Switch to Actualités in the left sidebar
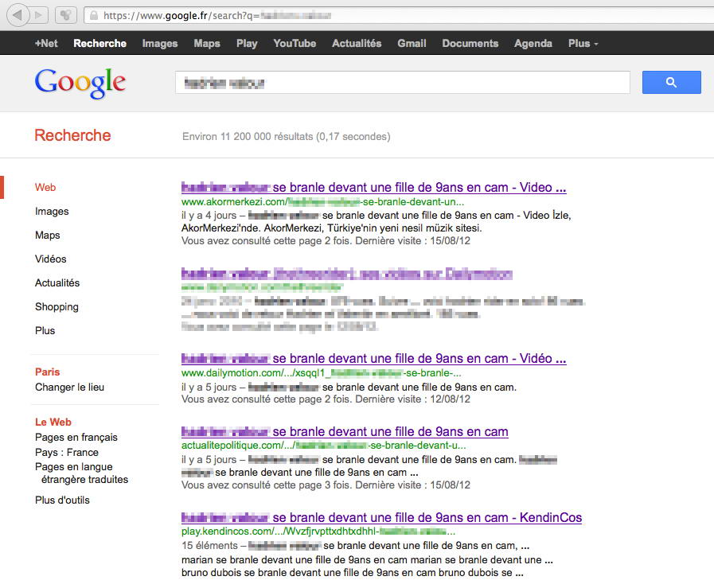This screenshot has width=714, height=588. (x=57, y=282)
